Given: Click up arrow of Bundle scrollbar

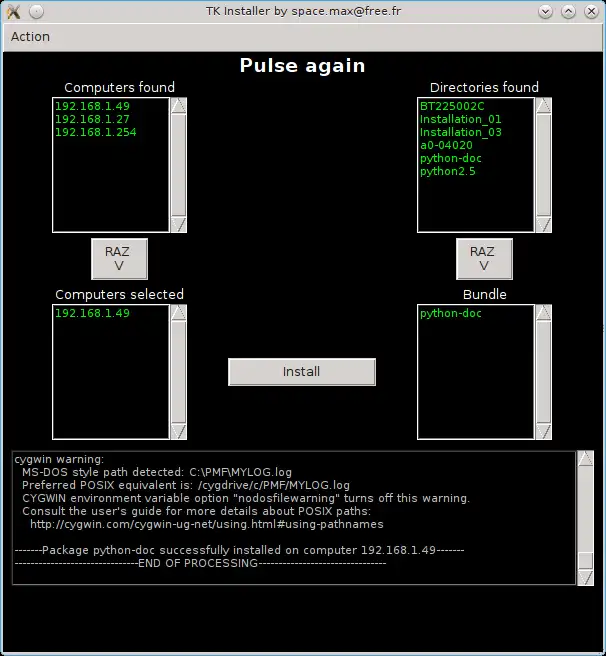Looking at the screenshot, I should [x=544, y=313].
